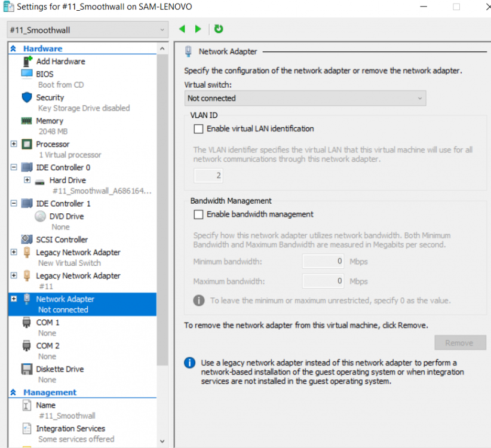Click the Remove button
491x448 pixels.
(460, 343)
